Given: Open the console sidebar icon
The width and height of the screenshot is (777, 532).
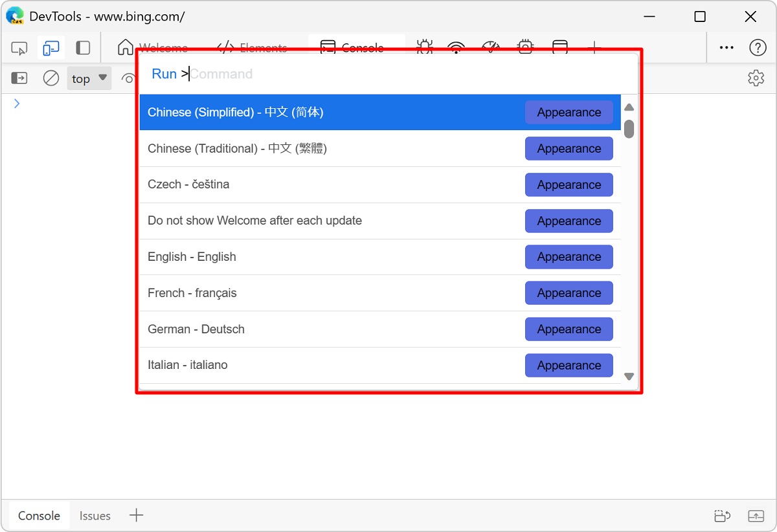Looking at the screenshot, I should (19, 78).
